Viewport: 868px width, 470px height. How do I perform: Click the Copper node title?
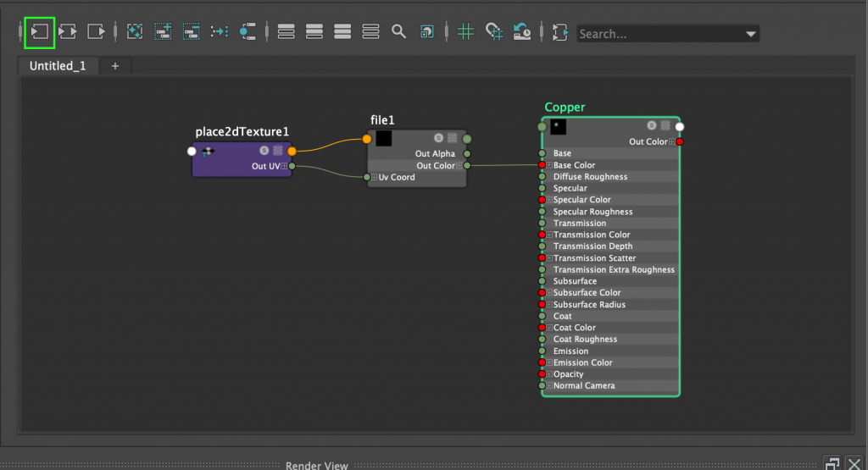[565, 108]
